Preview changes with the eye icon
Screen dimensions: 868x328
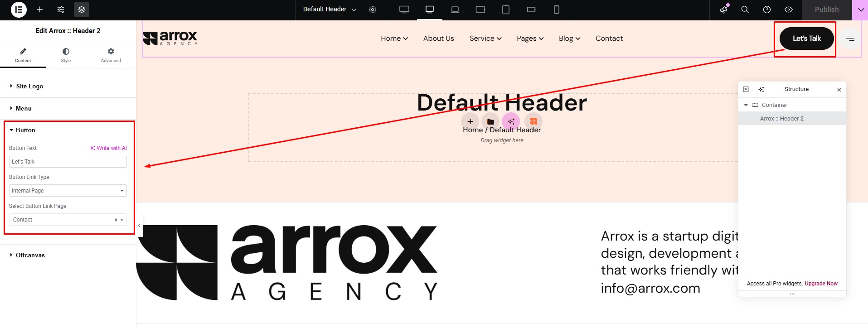click(789, 10)
